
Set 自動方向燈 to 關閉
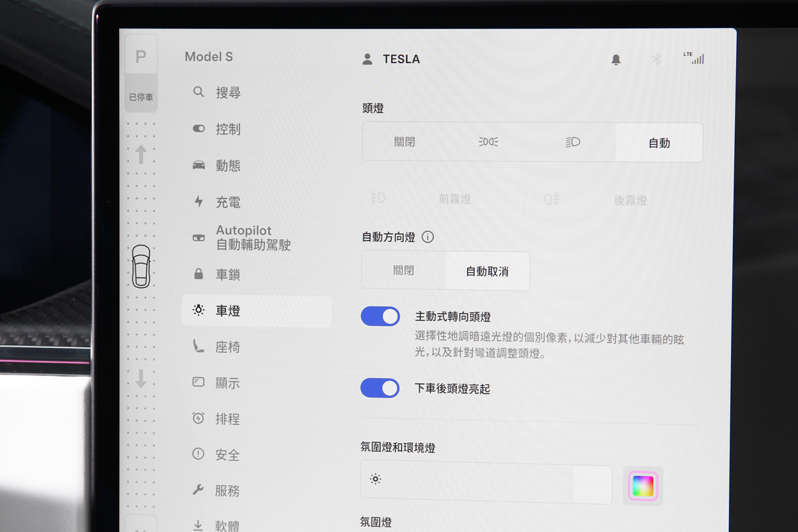[404, 271]
